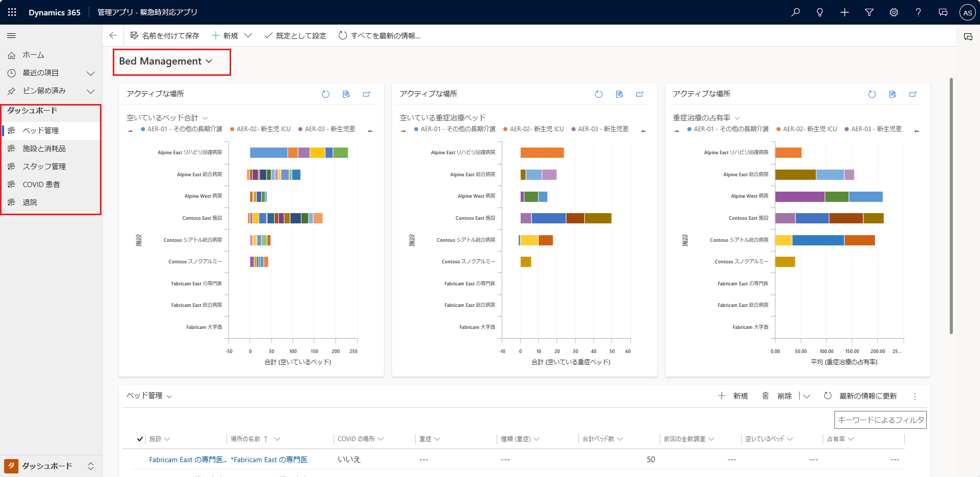Click 既定として設定 button
The height and width of the screenshot is (477, 980).
pyautogui.click(x=295, y=35)
